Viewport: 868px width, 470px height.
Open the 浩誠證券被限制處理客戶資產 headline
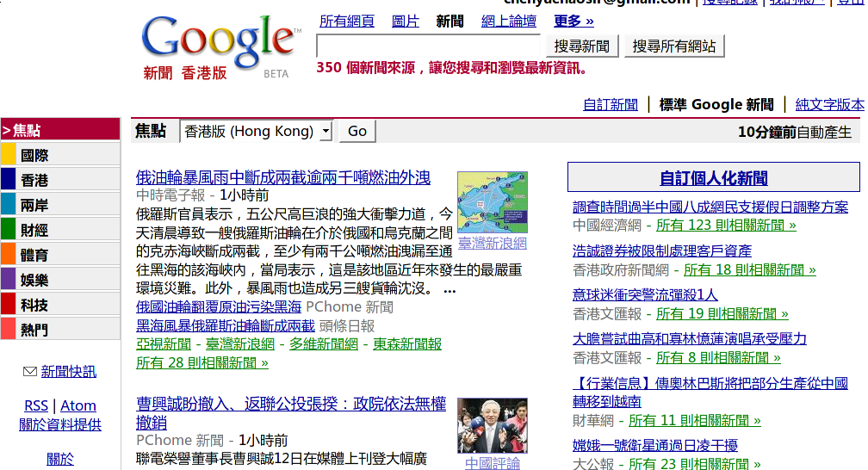(x=662, y=250)
